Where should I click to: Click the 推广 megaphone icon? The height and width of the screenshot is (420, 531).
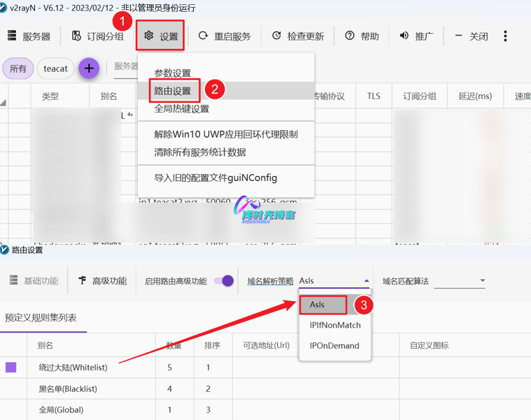point(404,36)
